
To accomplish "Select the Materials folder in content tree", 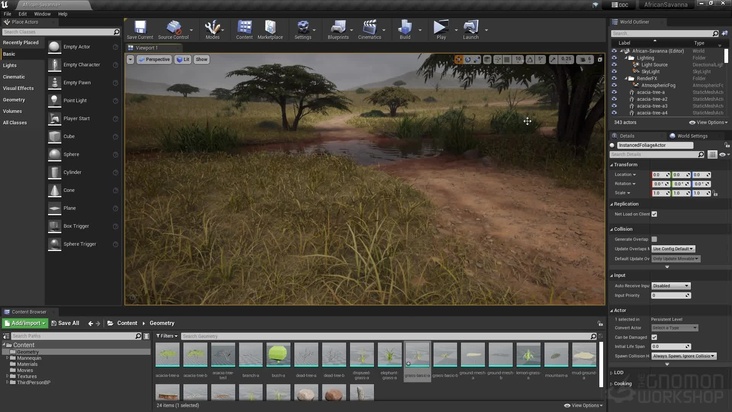I will tap(27, 364).
